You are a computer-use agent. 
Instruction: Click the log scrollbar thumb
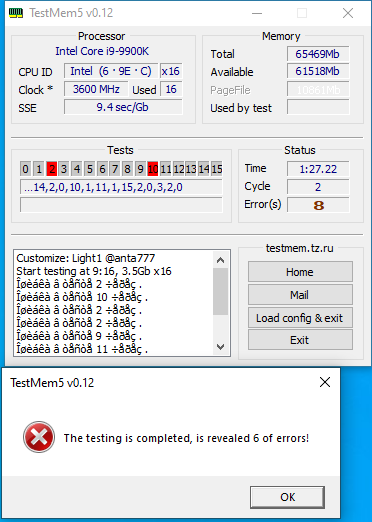(x=220, y=292)
